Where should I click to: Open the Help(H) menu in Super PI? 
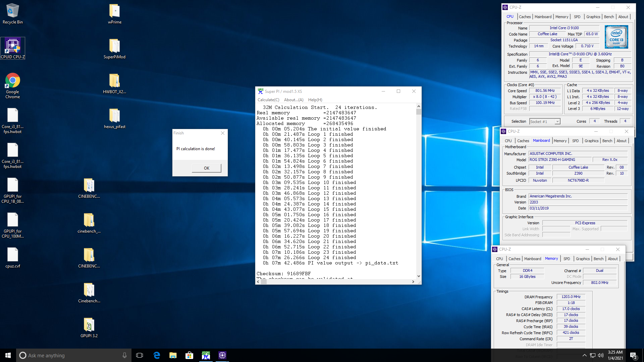click(315, 100)
